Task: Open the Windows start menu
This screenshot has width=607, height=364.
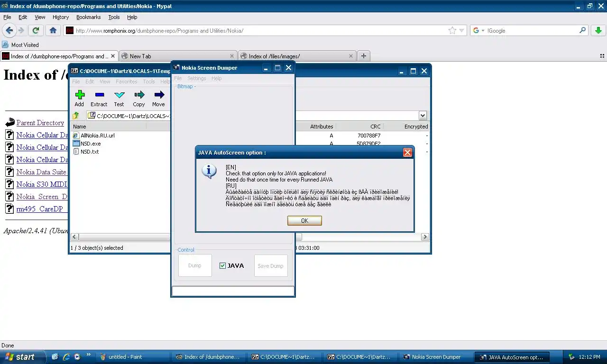Action: [x=23, y=357]
